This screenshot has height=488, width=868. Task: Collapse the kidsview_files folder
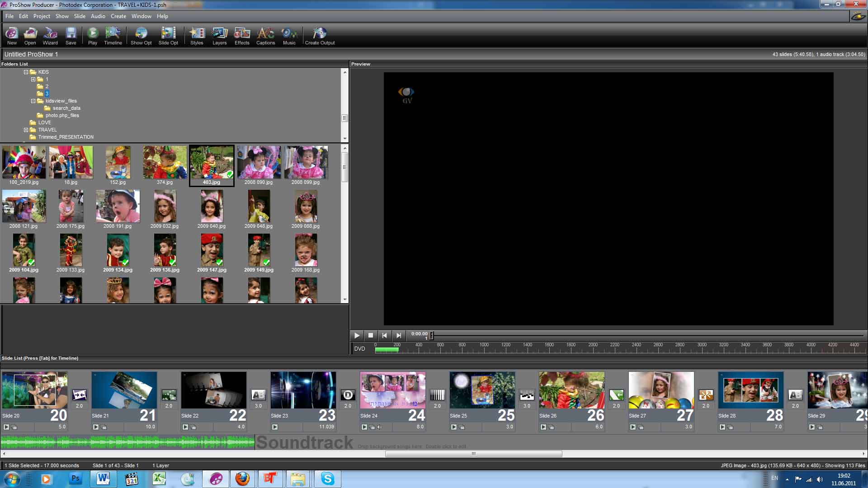coord(33,101)
